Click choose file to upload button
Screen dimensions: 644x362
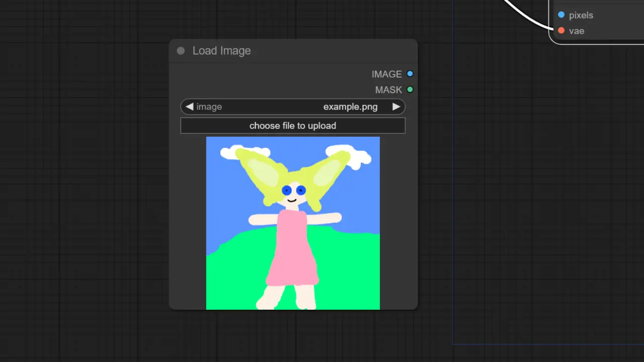click(293, 126)
